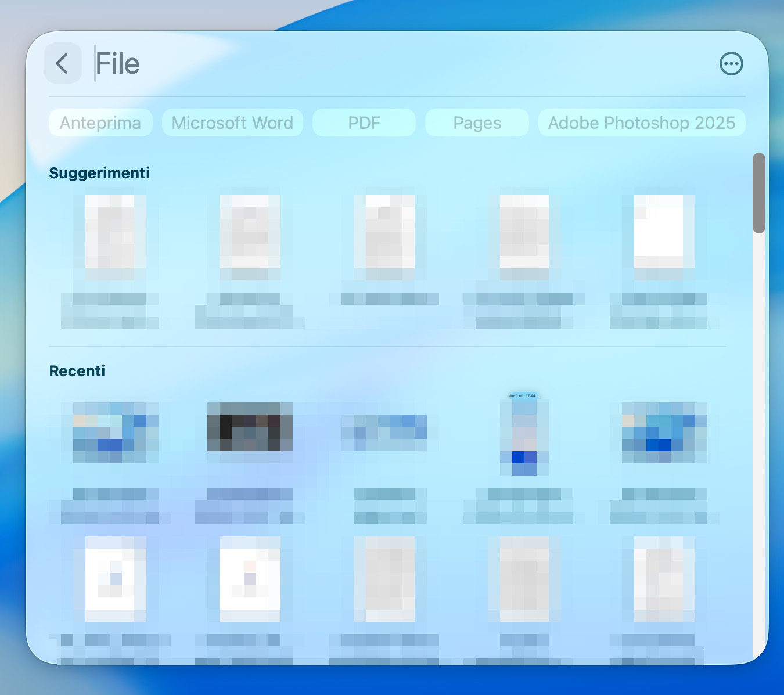
Task: Click the back chevron button
Action: (x=63, y=63)
